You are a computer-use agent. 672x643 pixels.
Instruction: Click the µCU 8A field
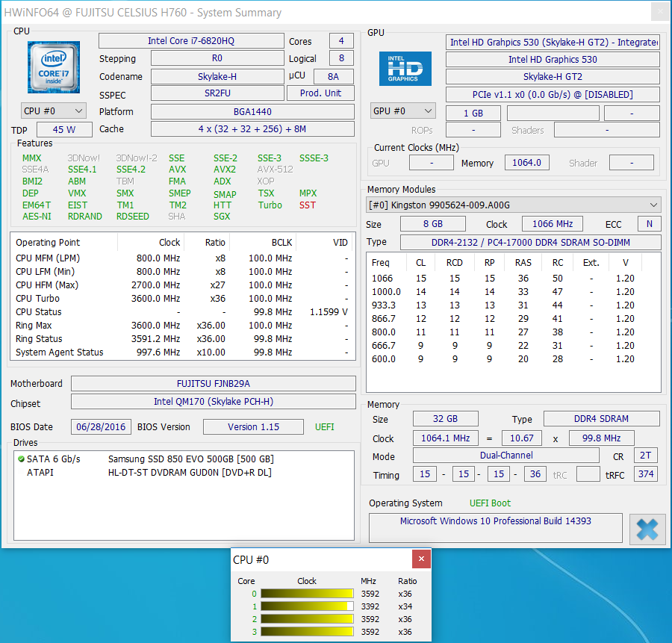pos(334,77)
